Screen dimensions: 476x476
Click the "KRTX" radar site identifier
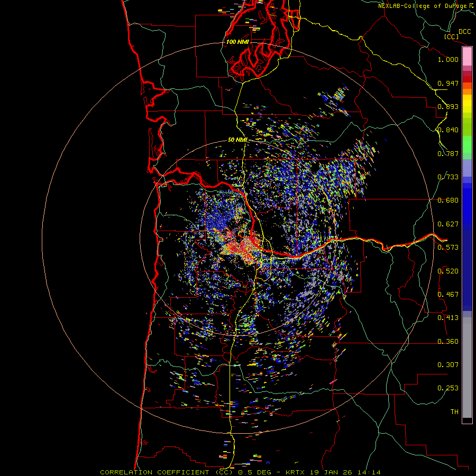(295, 472)
